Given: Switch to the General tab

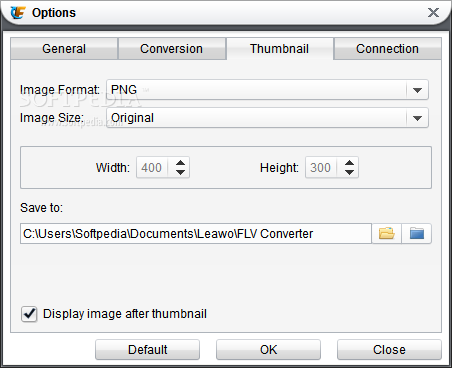Looking at the screenshot, I should click(x=64, y=49).
